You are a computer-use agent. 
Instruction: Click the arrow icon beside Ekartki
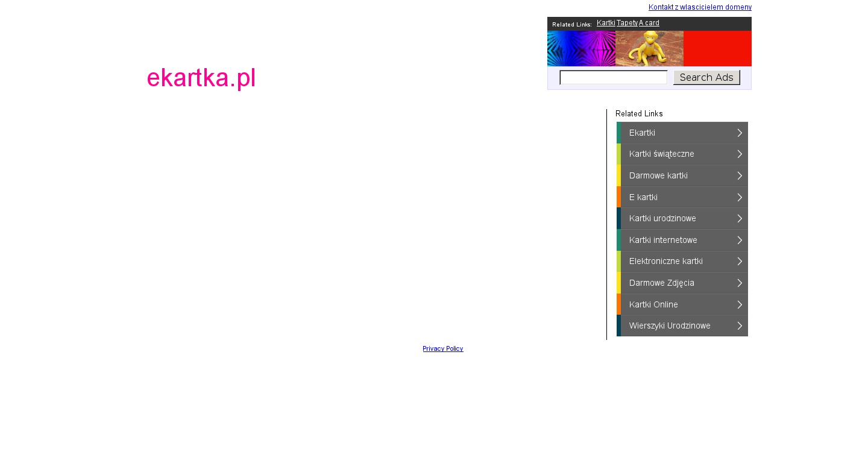(x=740, y=133)
